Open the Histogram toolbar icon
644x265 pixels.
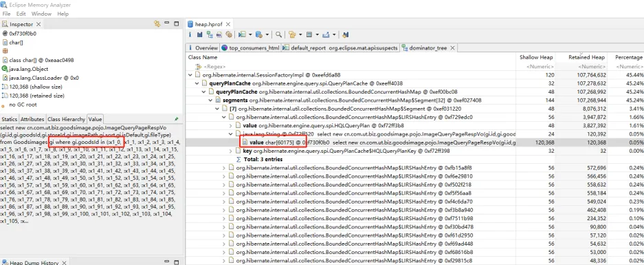pyautogui.click(x=199, y=34)
